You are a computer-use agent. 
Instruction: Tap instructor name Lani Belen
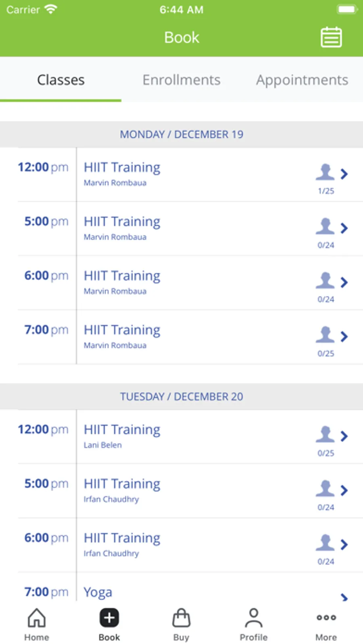pyautogui.click(x=103, y=445)
